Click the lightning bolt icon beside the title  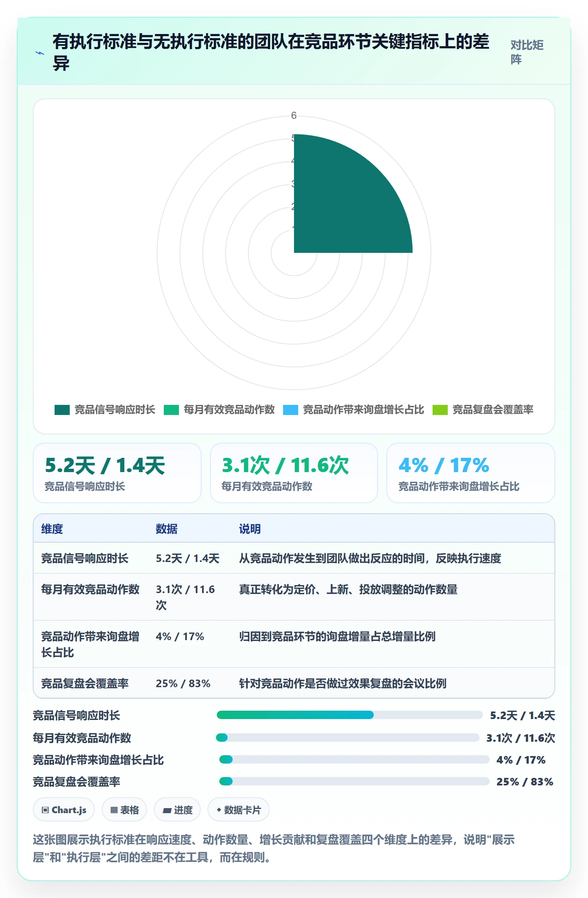(x=40, y=53)
